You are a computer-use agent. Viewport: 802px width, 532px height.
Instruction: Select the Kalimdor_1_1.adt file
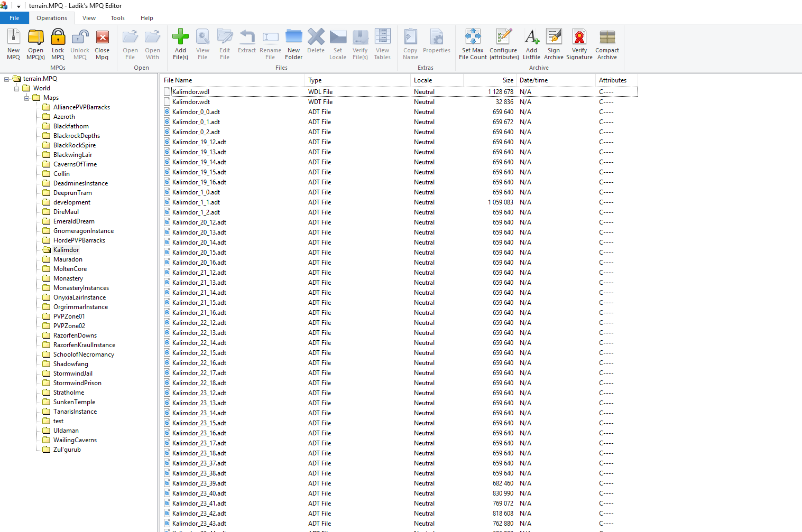pyautogui.click(x=196, y=202)
